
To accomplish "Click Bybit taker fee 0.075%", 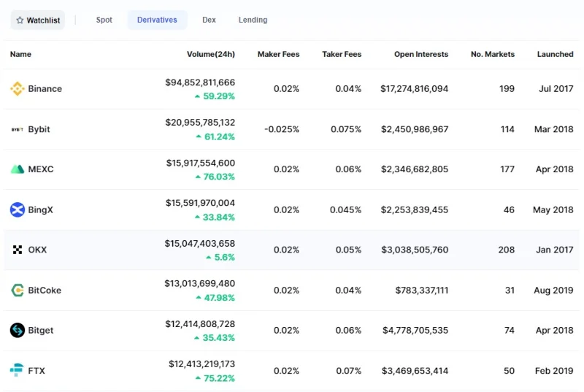I will pos(346,129).
